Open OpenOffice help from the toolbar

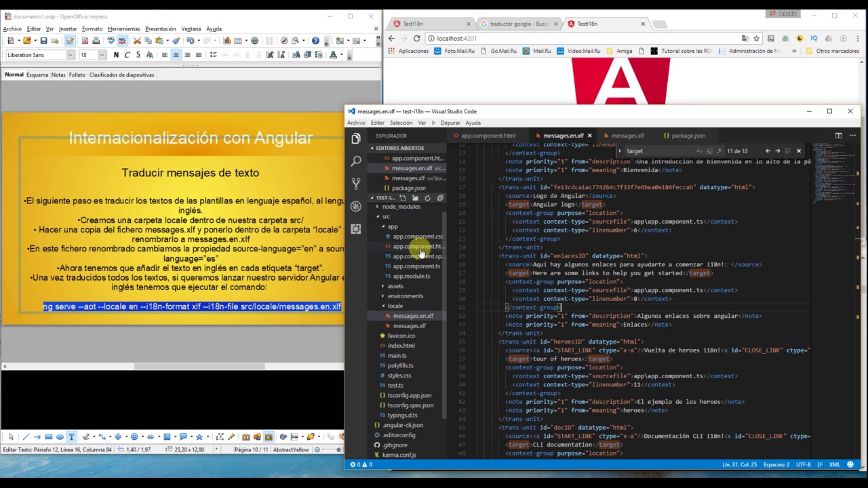click(315, 41)
